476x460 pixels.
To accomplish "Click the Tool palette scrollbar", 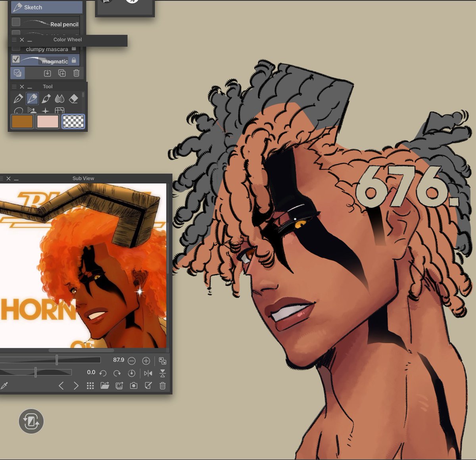I will tap(83, 94).
